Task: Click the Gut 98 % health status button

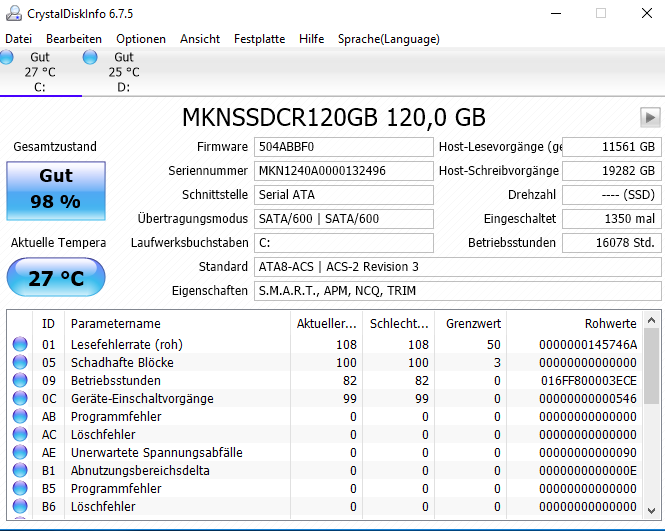Action: 56,191
